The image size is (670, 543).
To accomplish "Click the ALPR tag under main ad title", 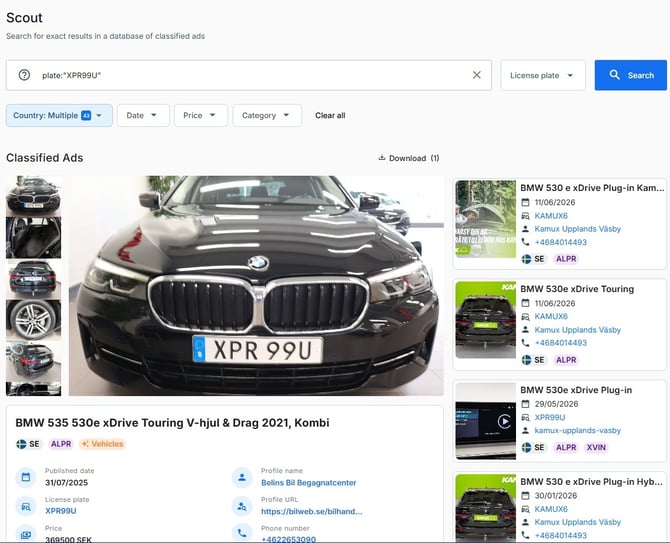I will [x=61, y=444].
